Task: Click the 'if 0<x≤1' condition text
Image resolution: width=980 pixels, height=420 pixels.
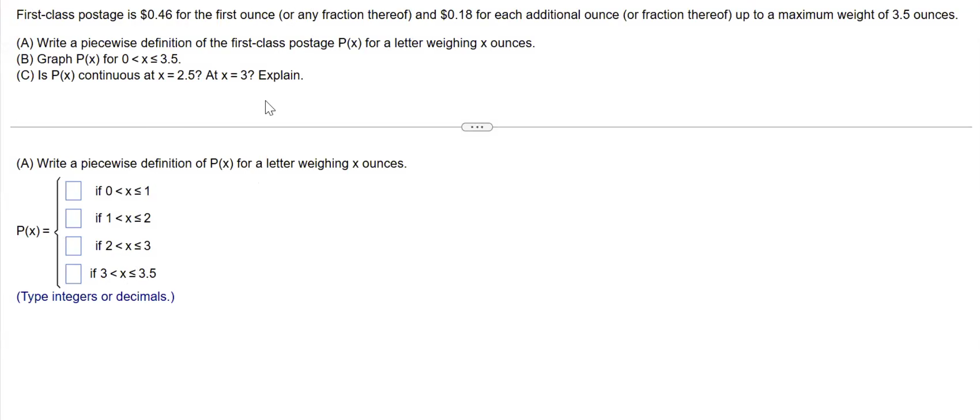Action: coord(122,191)
